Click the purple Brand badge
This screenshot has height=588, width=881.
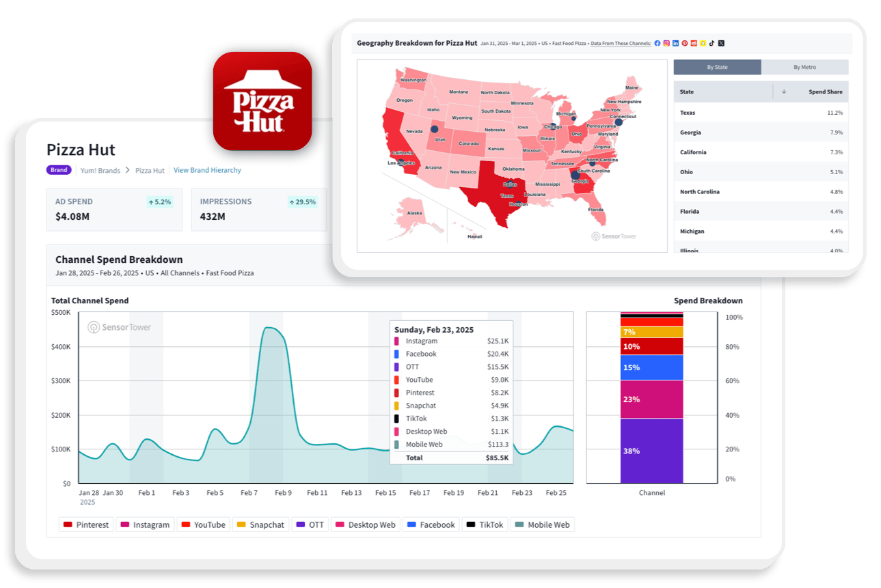(x=59, y=170)
